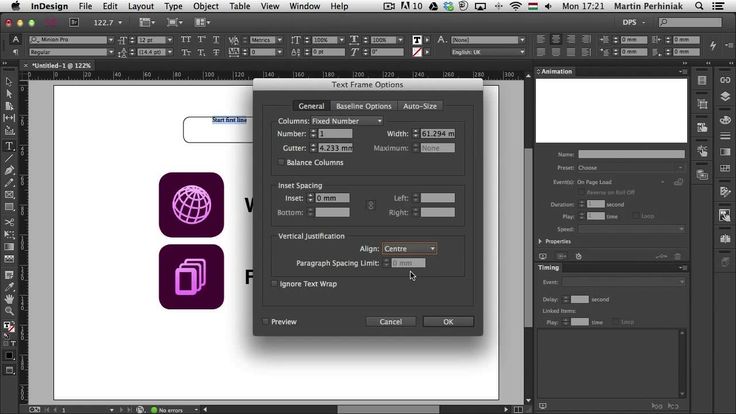Click the fill T swatch in control panel
The image size is (736, 414).
click(x=417, y=40)
